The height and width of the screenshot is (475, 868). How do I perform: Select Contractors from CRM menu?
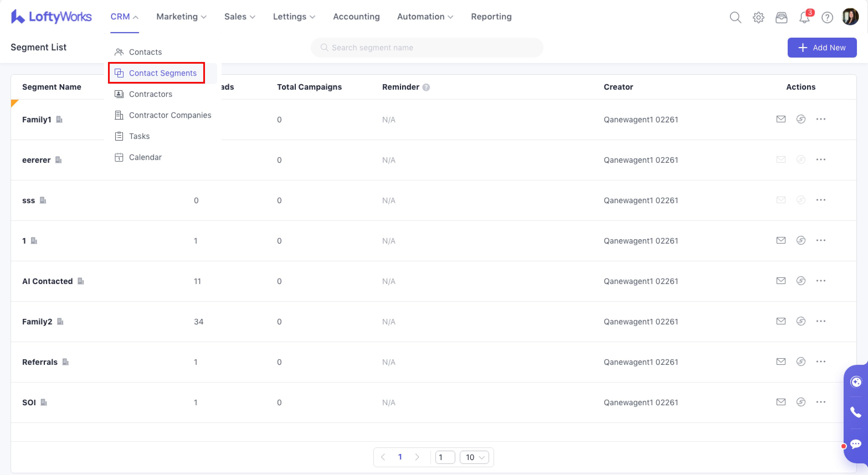click(x=150, y=94)
